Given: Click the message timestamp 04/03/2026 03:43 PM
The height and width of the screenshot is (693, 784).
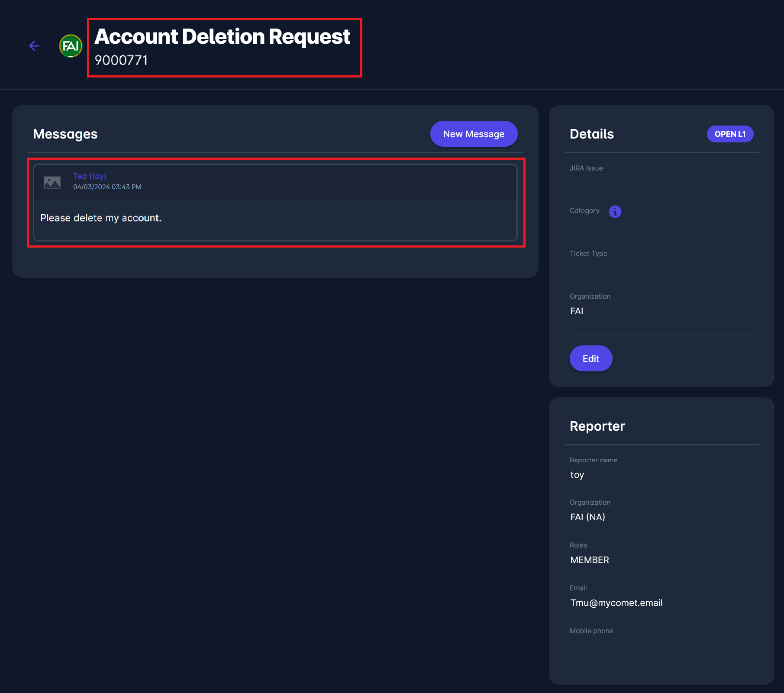Looking at the screenshot, I should click(x=107, y=187).
